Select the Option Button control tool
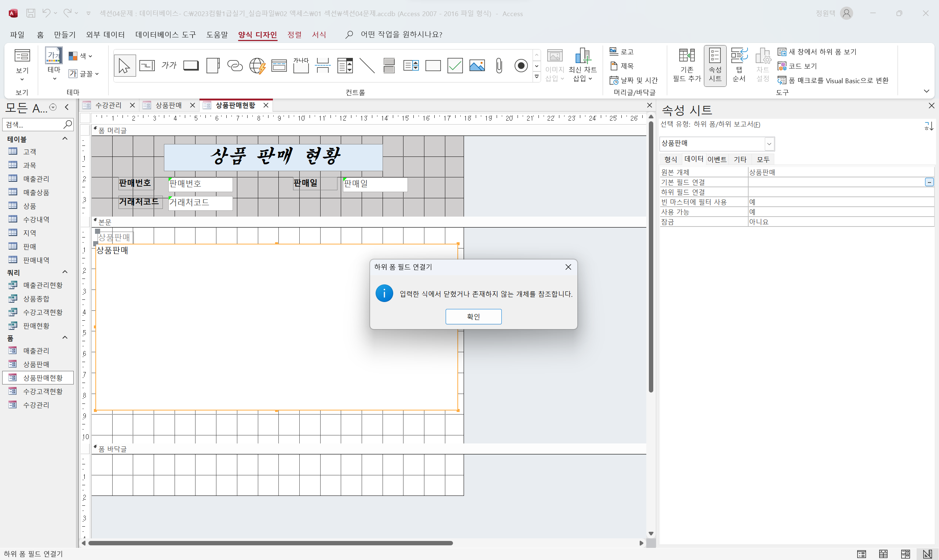Screen dimensions: 939x560 tap(521, 66)
